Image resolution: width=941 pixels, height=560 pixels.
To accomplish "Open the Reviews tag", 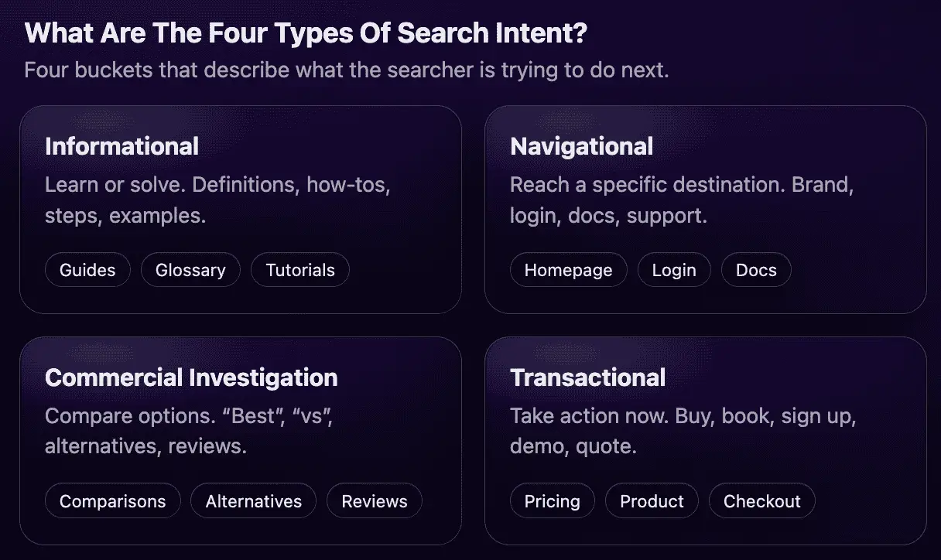I will (375, 501).
